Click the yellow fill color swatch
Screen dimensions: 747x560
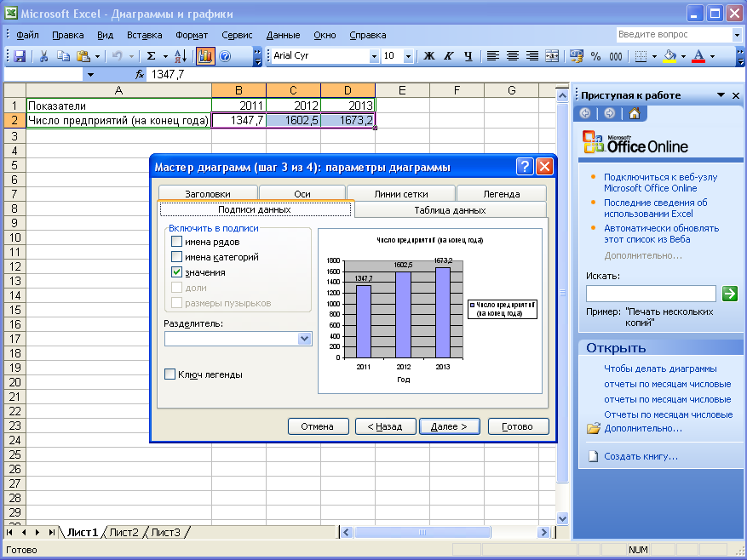pos(669,56)
